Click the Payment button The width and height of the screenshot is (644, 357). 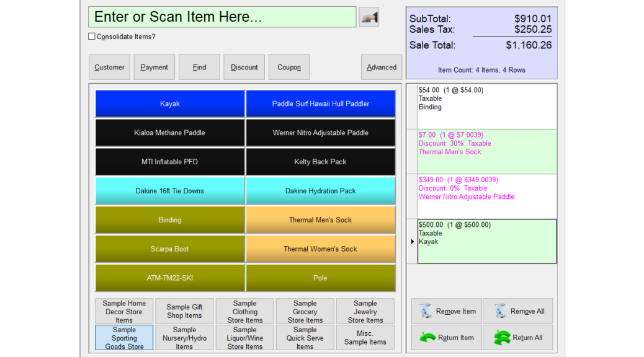[x=154, y=68]
